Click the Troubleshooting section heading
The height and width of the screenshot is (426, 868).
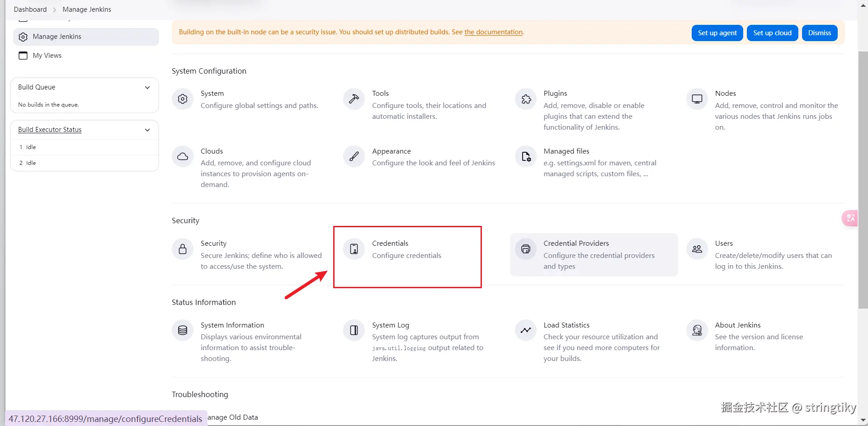[x=200, y=394]
